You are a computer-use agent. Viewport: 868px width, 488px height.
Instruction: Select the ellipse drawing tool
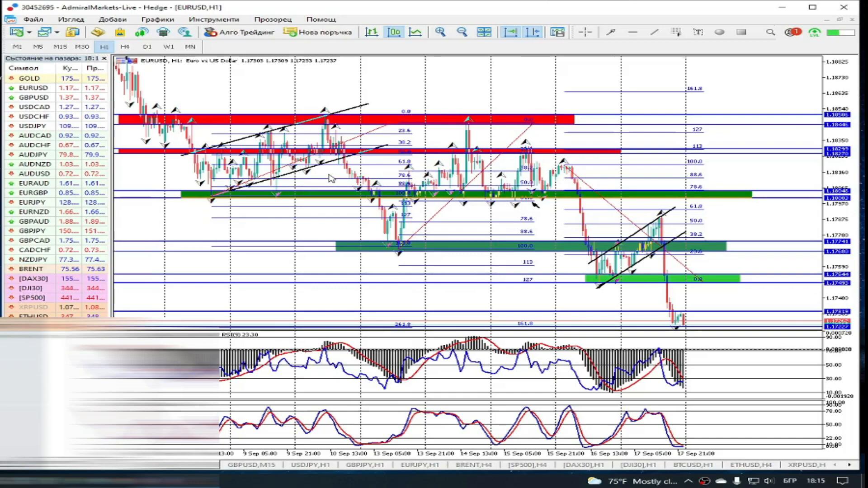click(x=719, y=32)
